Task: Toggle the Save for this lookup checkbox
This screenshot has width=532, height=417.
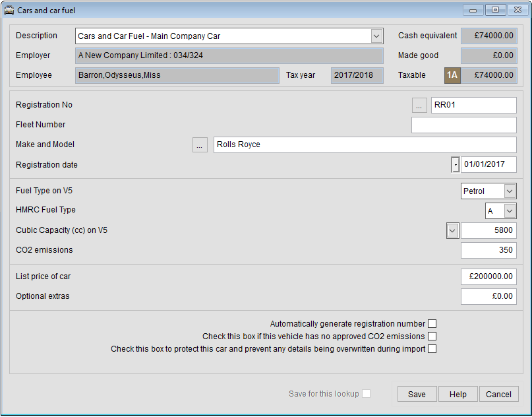Action: coord(366,393)
